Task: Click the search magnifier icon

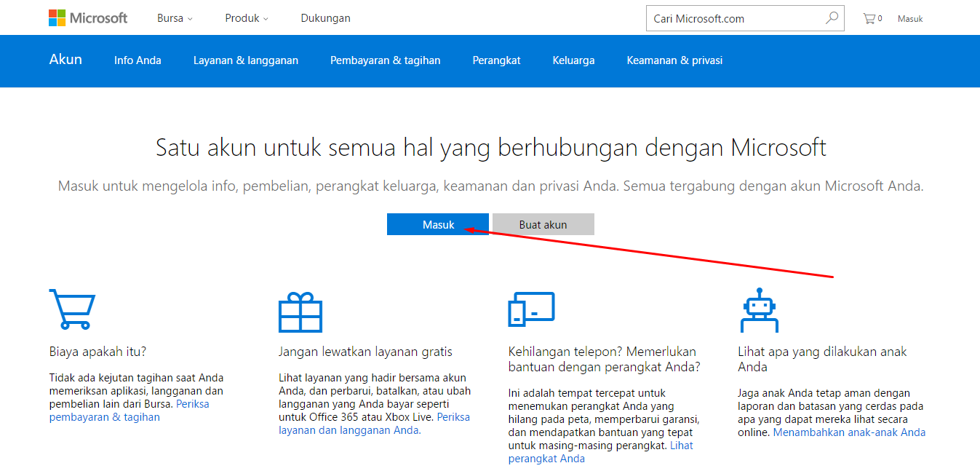Action: (832, 18)
